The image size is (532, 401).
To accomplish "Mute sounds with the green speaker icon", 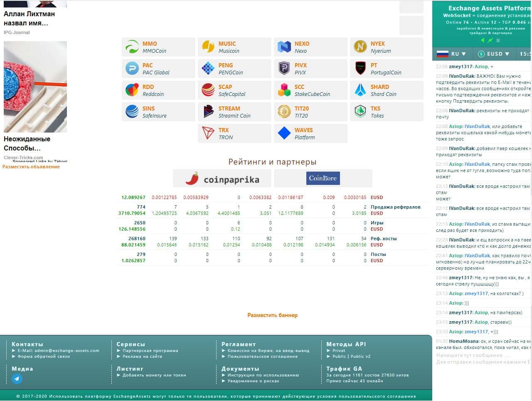I will (483, 40).
